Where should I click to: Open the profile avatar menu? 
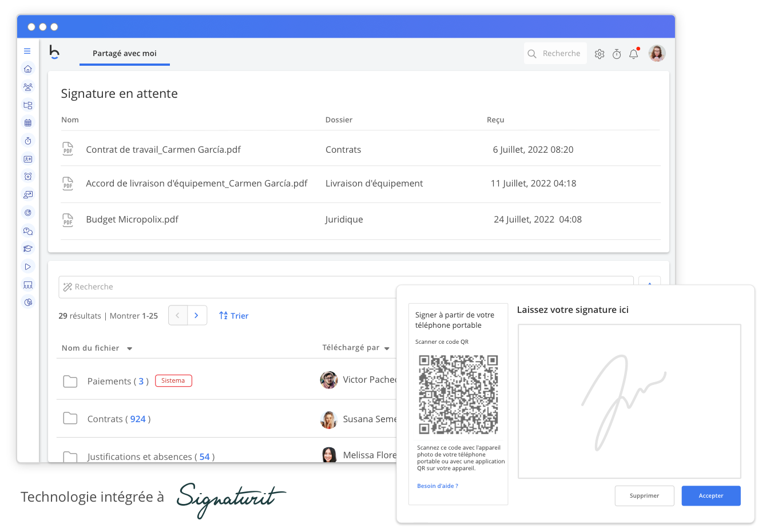pos(657,53)
